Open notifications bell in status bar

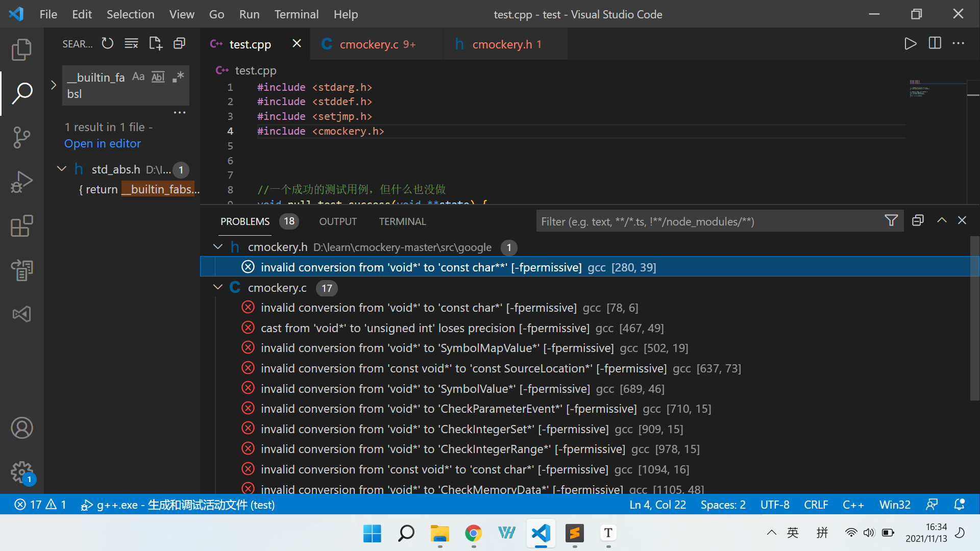click(960, 505)
